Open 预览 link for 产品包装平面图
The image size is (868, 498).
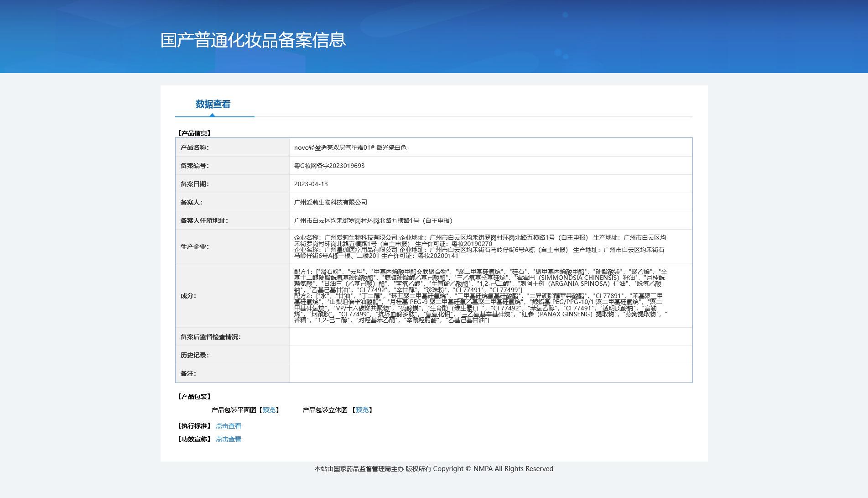coord(269,410)
